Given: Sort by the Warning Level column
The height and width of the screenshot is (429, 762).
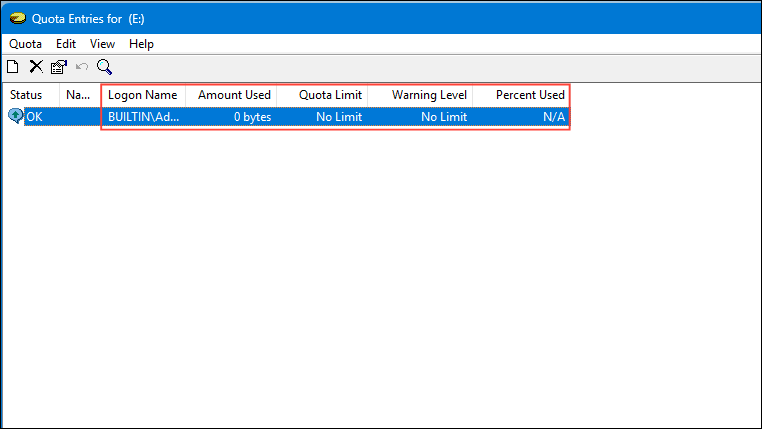Looking at the screenshot, I should [x=429, y=95].
